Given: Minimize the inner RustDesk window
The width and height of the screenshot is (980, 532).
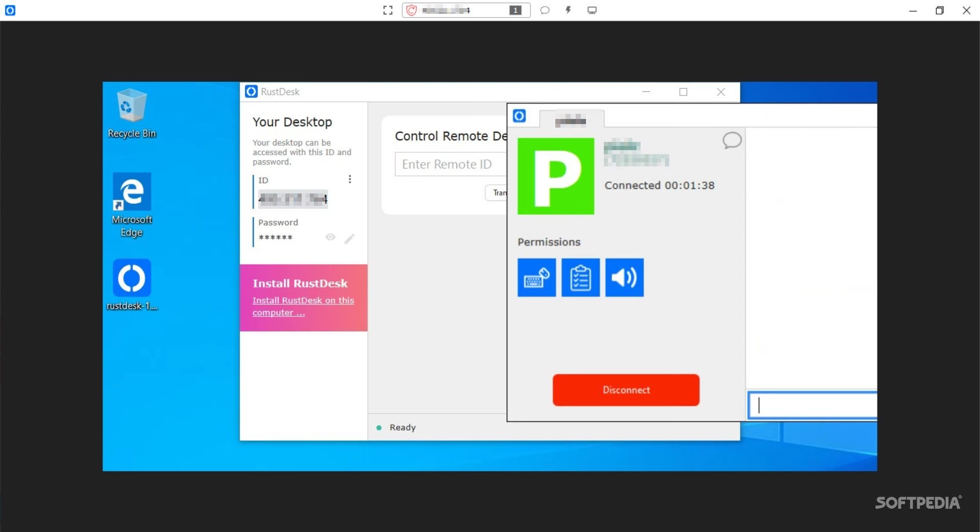Looking at the screenshot, I should (646, 92).
